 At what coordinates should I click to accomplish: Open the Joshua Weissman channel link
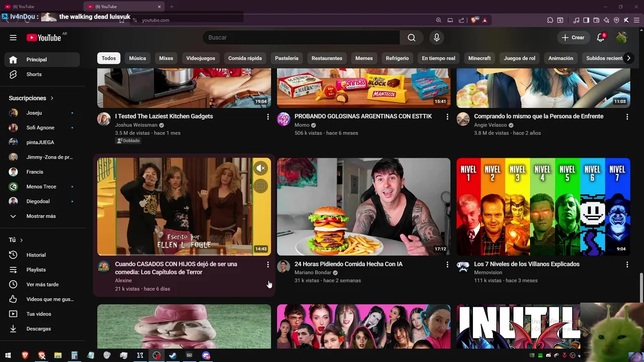(x=136, y=125)
